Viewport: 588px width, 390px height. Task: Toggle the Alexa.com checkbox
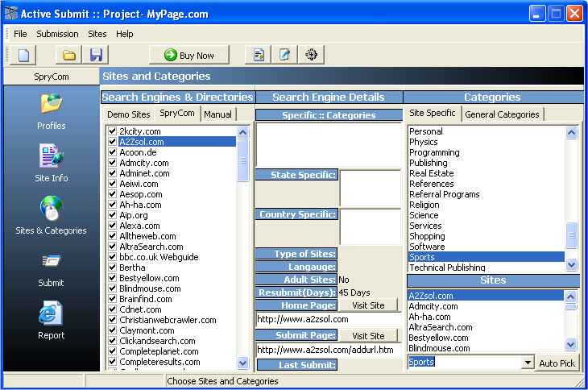coord(112,226)
